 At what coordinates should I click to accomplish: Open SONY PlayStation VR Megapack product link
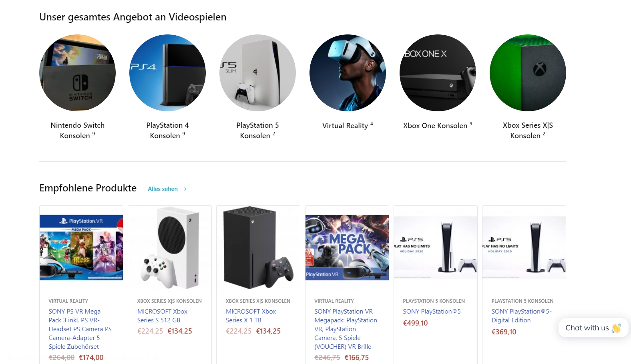(346, 329)
